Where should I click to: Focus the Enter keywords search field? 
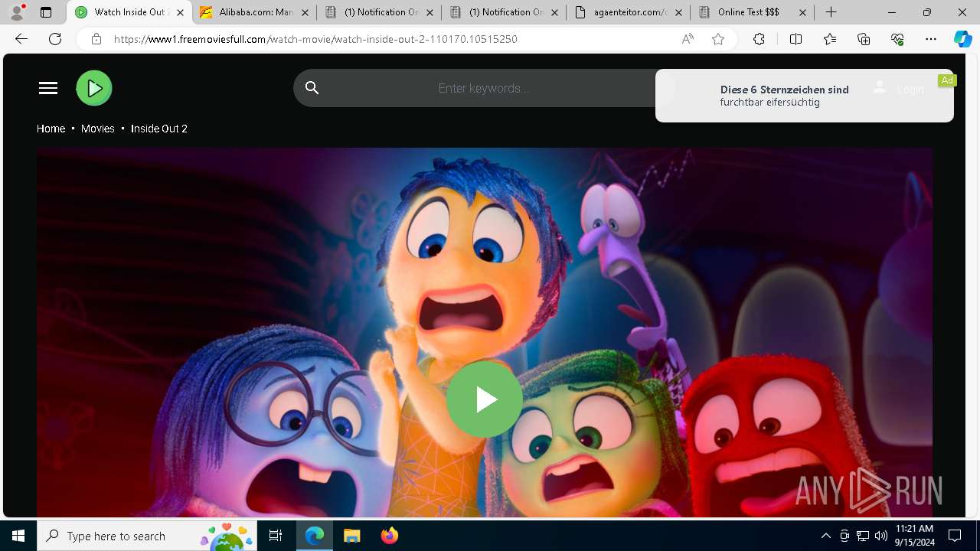[x=484, y=88]
